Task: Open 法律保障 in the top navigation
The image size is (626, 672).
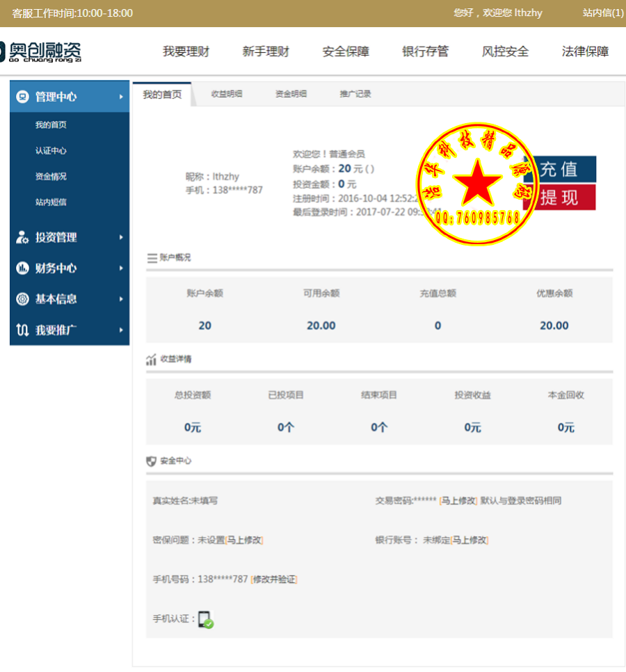Action: (x=585, y=51)
